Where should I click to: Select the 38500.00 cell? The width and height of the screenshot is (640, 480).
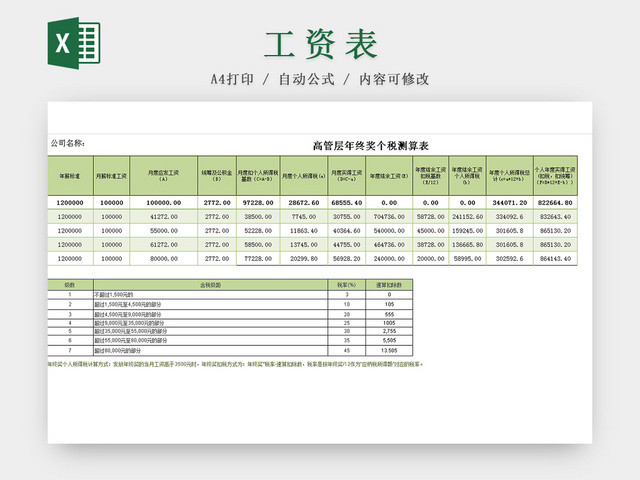(258, 217)
